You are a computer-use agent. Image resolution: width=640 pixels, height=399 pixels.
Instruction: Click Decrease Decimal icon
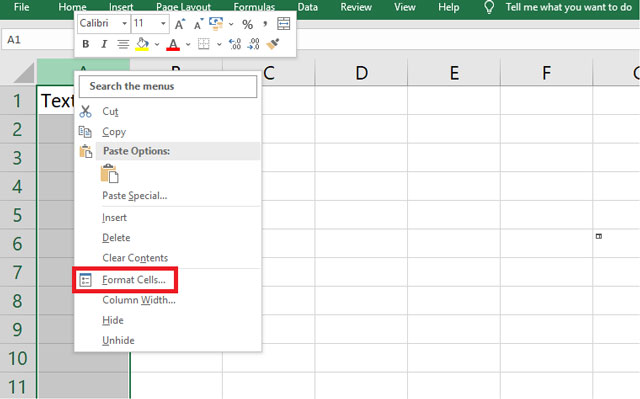coord(253,44)
